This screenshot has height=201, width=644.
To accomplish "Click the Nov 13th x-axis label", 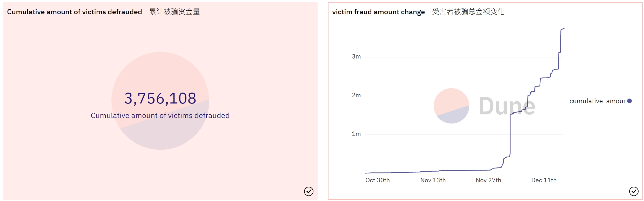I will click(433, 180).
